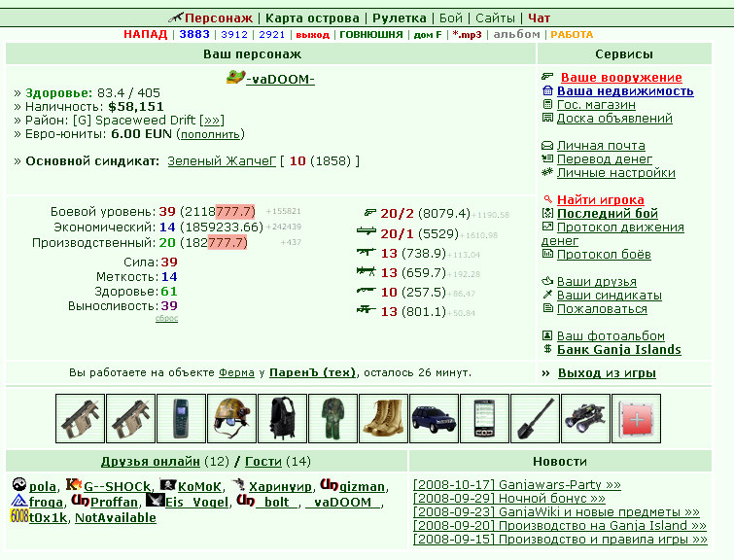Go to Рулетка menu item
This screenshot has width=734, height=560.
(400, 18)
